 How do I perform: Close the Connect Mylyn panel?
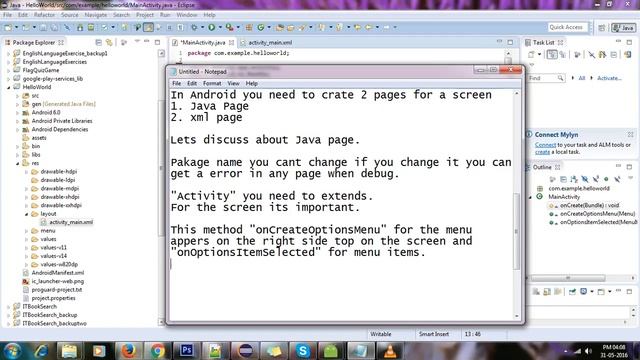point(631,134)
